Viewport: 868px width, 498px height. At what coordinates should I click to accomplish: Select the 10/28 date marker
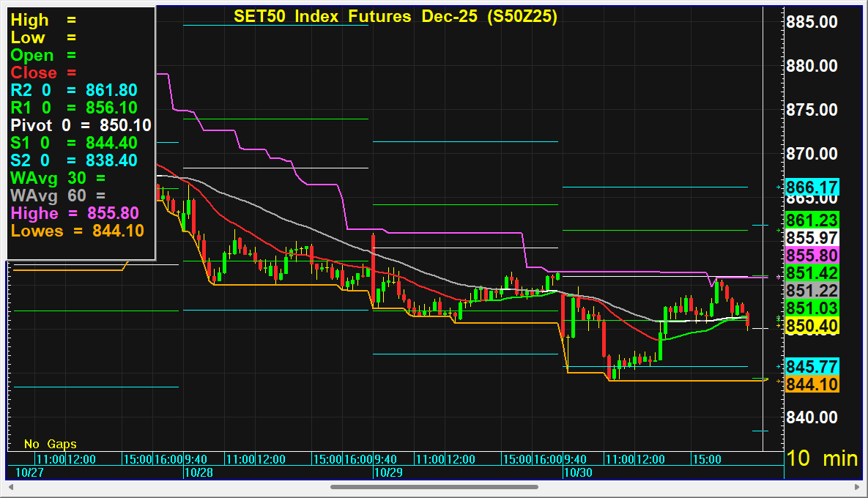[x=199, y=473]
